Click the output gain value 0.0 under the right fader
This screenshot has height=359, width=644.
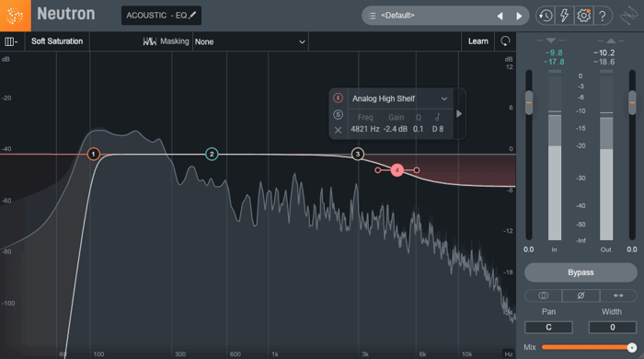click(632, 249)
